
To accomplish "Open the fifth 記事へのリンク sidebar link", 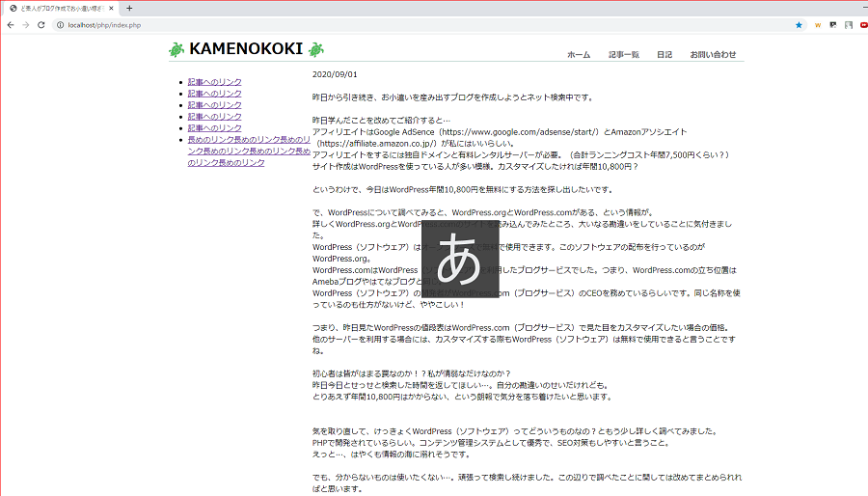I will [x=215, y=128].
